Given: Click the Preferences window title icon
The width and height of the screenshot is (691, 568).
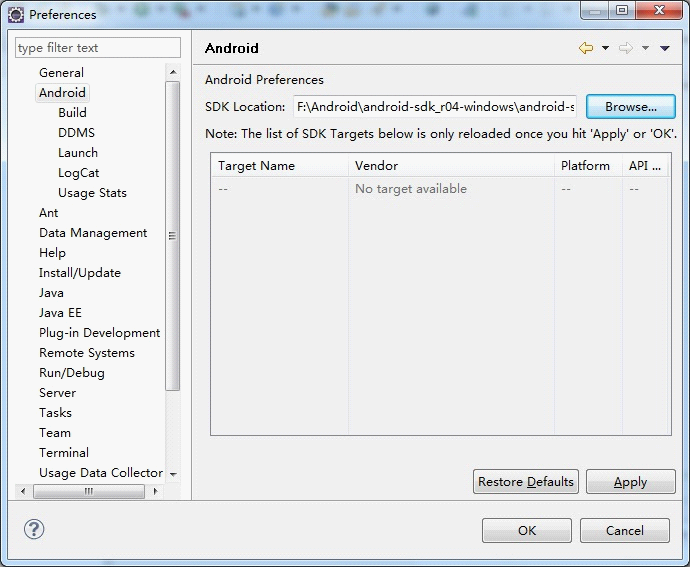Looking at the screenshot, I should pos(16,15).
